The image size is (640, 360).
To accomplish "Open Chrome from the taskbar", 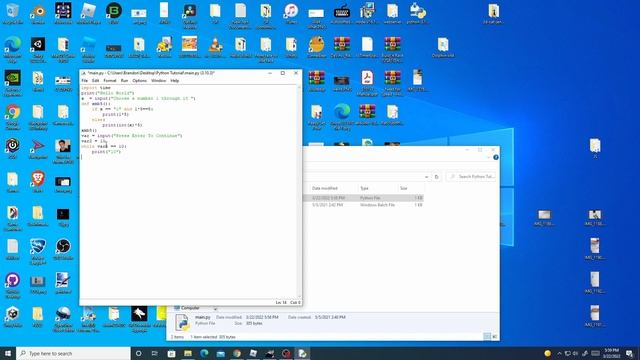I will click(237, 353).
